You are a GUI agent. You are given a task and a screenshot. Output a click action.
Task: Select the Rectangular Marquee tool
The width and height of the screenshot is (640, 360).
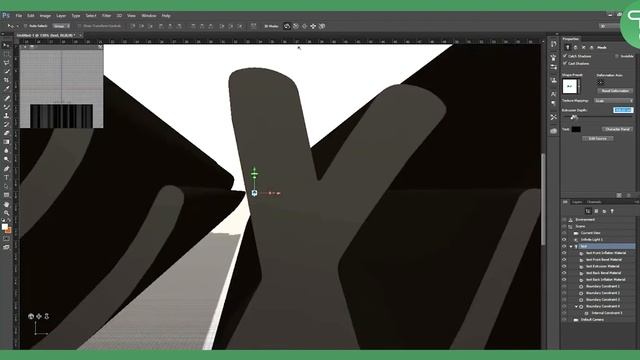tap(6, 54)
